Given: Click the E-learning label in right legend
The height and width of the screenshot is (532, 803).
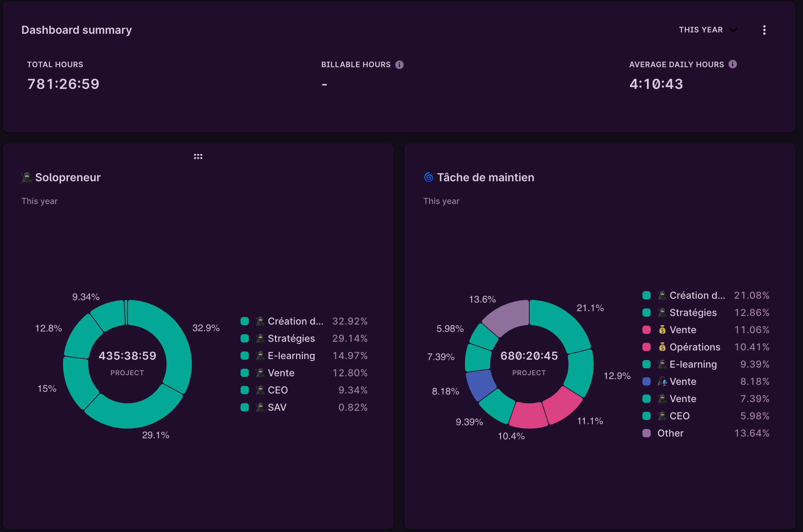Looking at the screenshot, I should 693,364.
